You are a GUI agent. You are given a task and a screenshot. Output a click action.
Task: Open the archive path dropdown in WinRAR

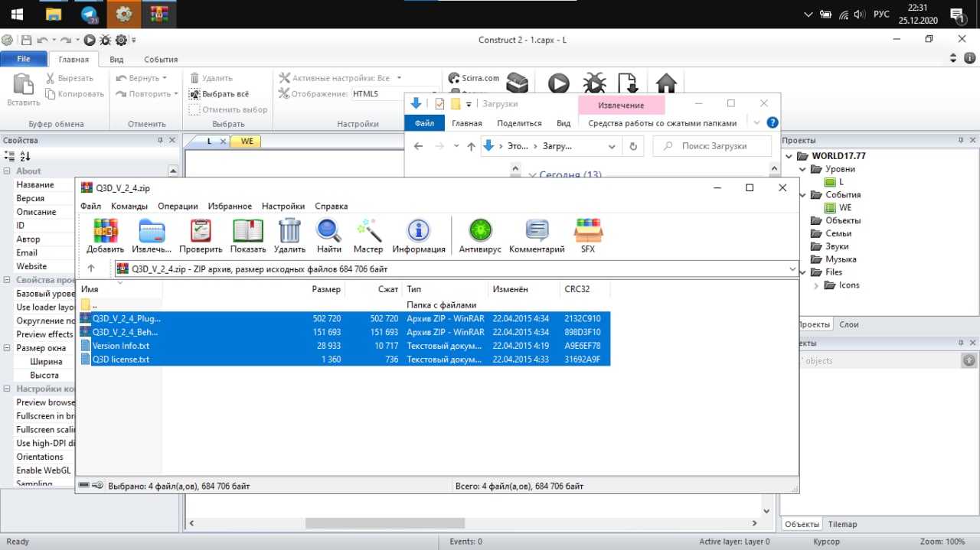click(792, 268)
